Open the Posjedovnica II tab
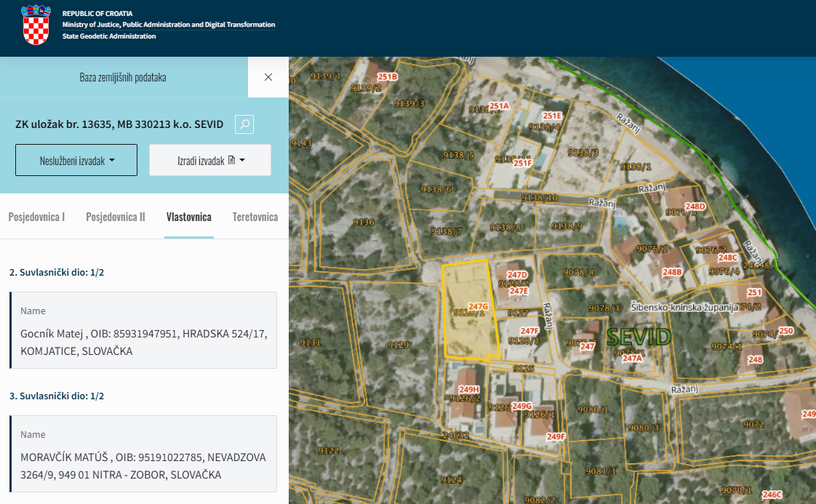Image resolution: width=816 pixels, height=504 pixels. pyautogui.click(x=116, y=217)
